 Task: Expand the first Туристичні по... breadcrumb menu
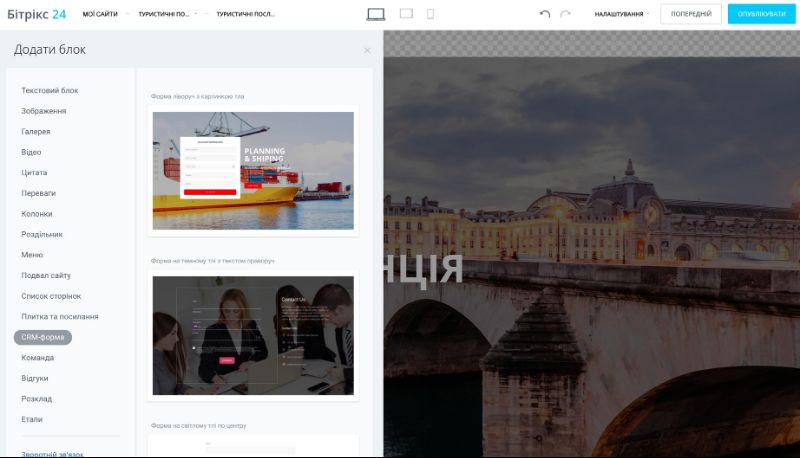(x=166, y=14)
